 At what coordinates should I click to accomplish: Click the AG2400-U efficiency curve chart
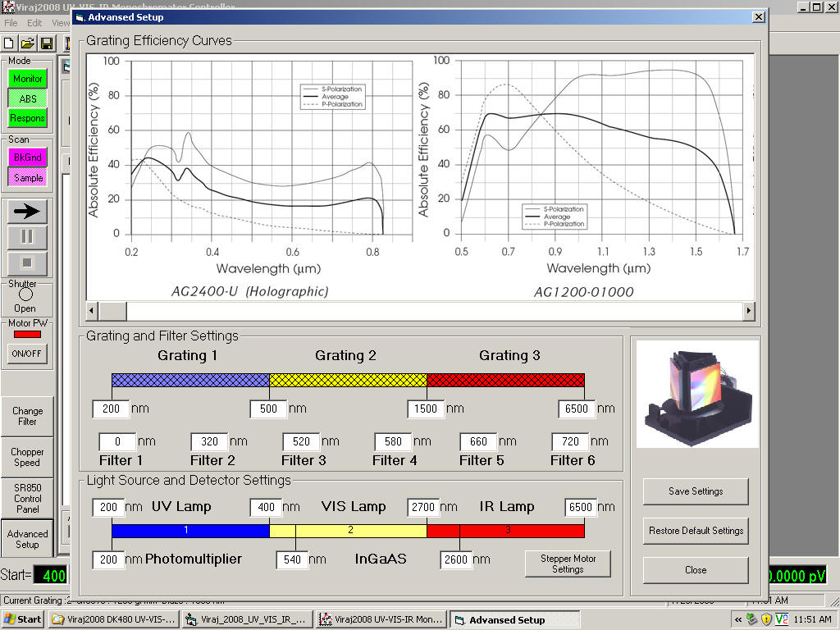pyautogui.click(x=251, y=176)
